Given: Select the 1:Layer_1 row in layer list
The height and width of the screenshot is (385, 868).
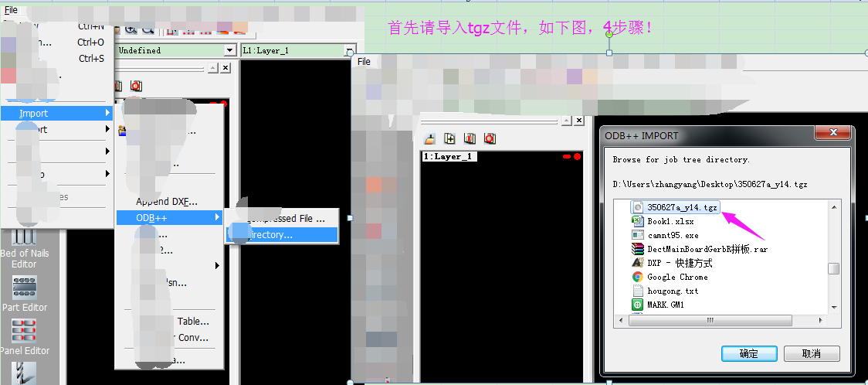Looking at the screenshot, I should point(501,157).
